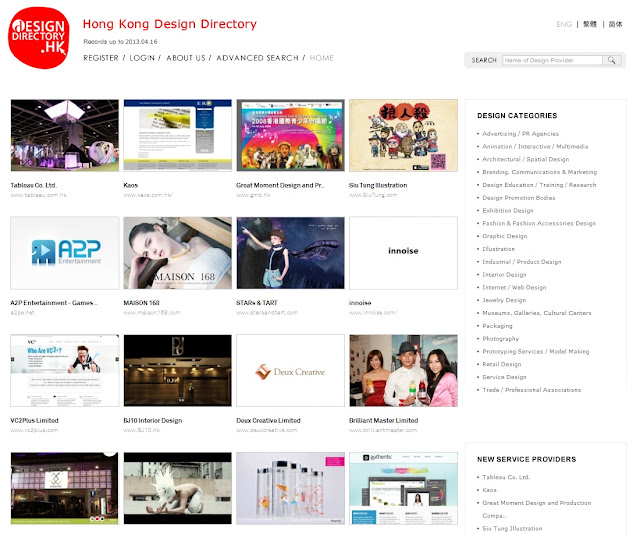This screenshot has height=534, width=640.
Task: Click the www.kaos.com.hk/ URL
Action: 148,195
